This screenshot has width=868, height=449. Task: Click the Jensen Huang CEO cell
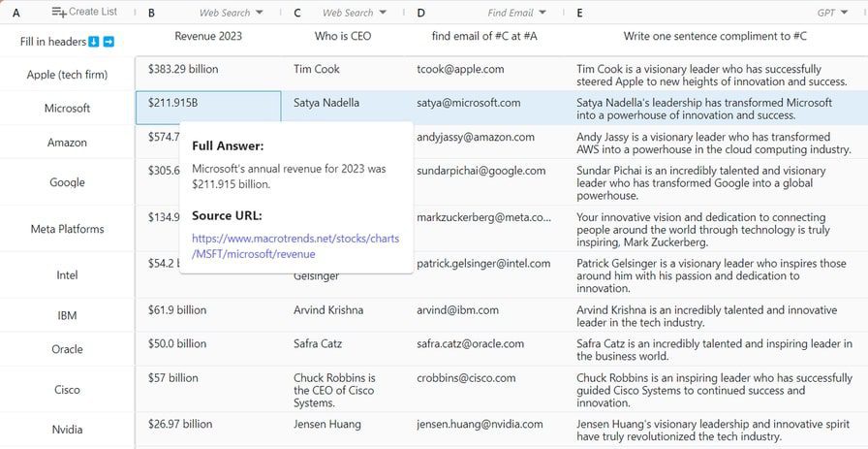pos(343,429)
